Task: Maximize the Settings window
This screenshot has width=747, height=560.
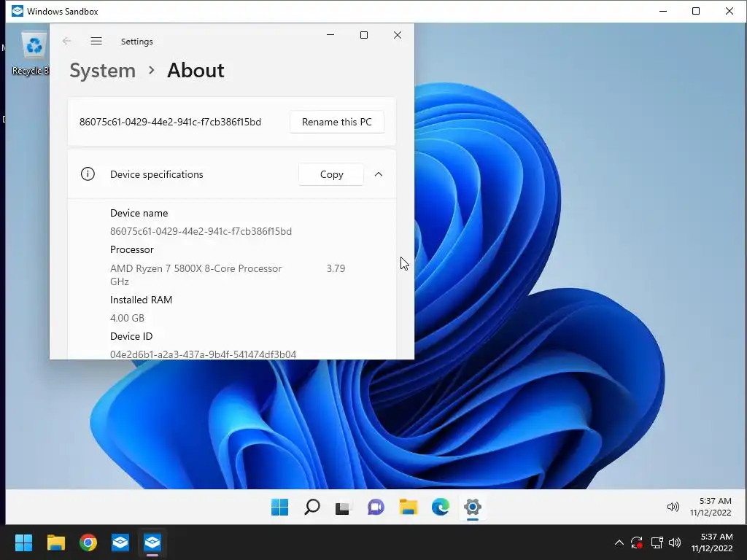Action: [364, 35]
